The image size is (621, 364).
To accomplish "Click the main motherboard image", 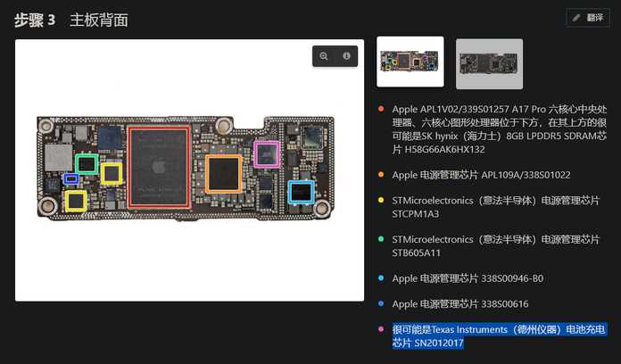I will coord(189,170).
